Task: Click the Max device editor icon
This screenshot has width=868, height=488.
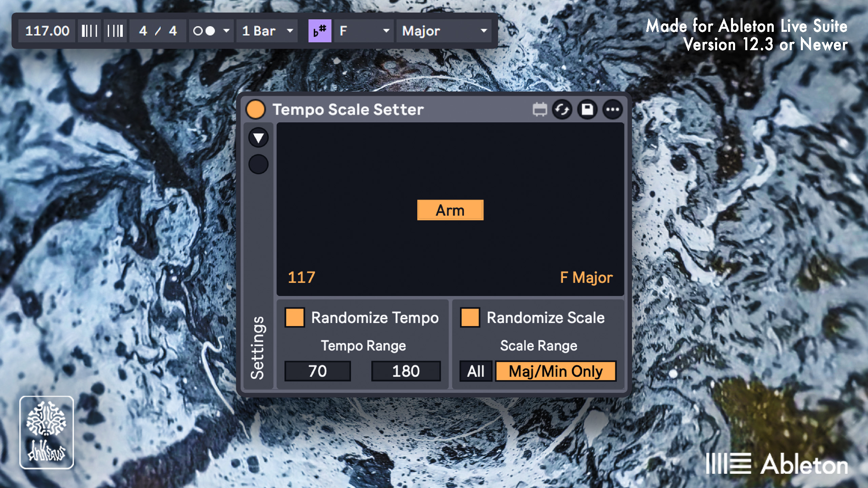Action: pos(539,109)
